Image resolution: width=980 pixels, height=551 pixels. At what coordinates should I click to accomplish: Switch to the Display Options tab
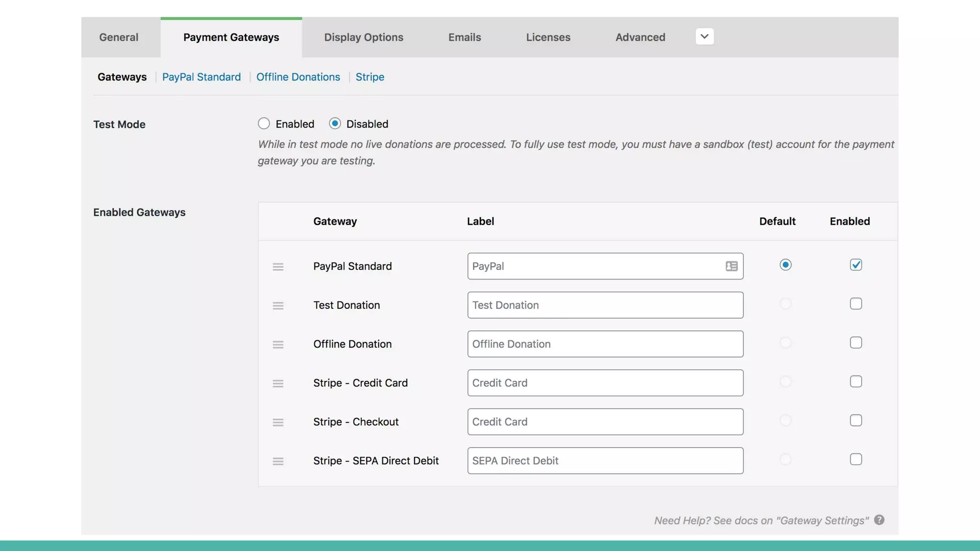coord(364,37)
